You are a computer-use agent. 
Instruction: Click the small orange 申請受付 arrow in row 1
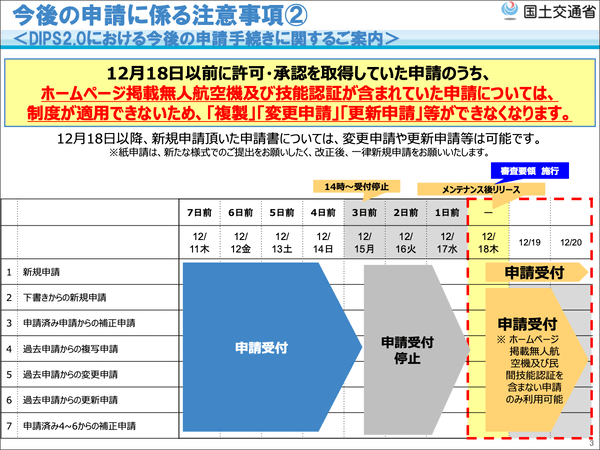536,272
